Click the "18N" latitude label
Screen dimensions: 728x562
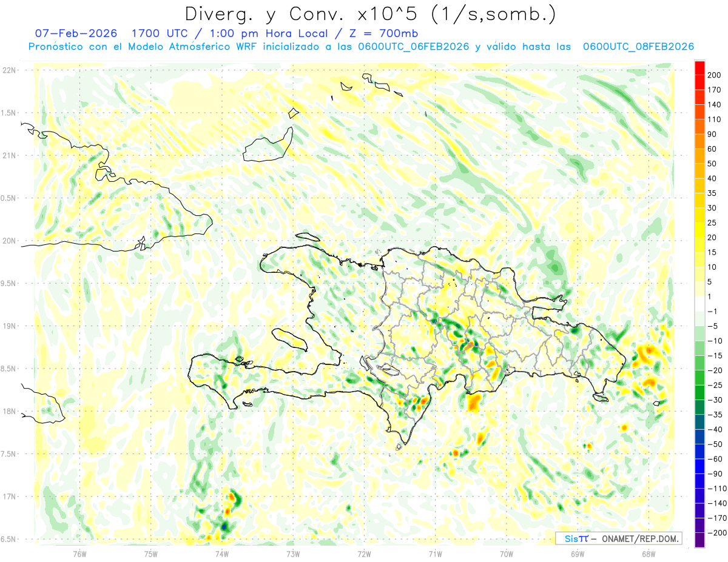[9, 412]
